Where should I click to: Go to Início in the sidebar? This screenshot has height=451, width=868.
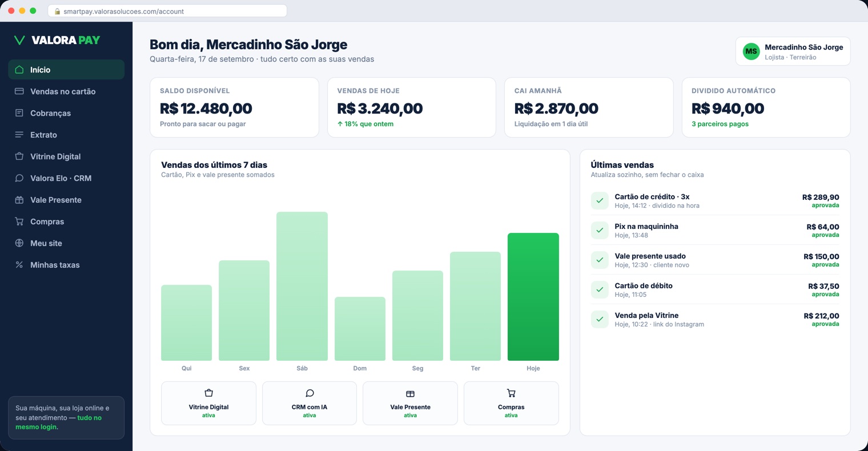(x=66, y=70)
